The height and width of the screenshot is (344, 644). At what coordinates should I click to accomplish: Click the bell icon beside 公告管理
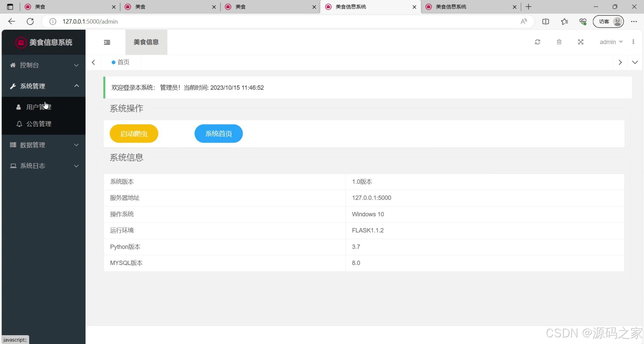pyautogui.click(x=19, y=124)
